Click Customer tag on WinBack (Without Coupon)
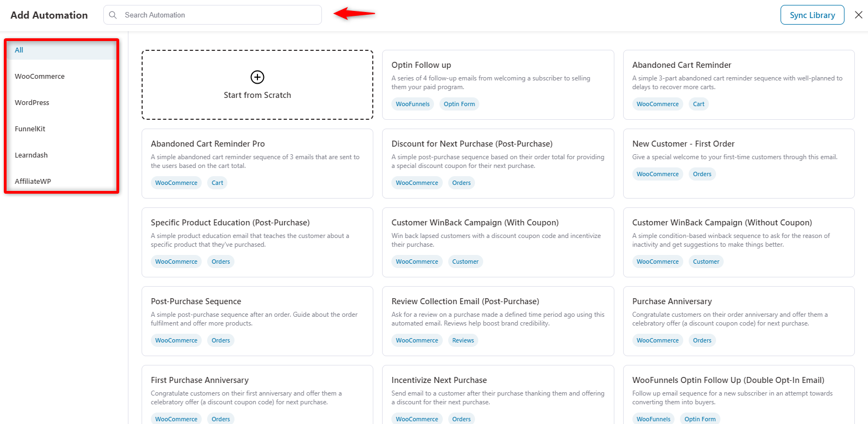The image size is (868, 424). (706, 262)
